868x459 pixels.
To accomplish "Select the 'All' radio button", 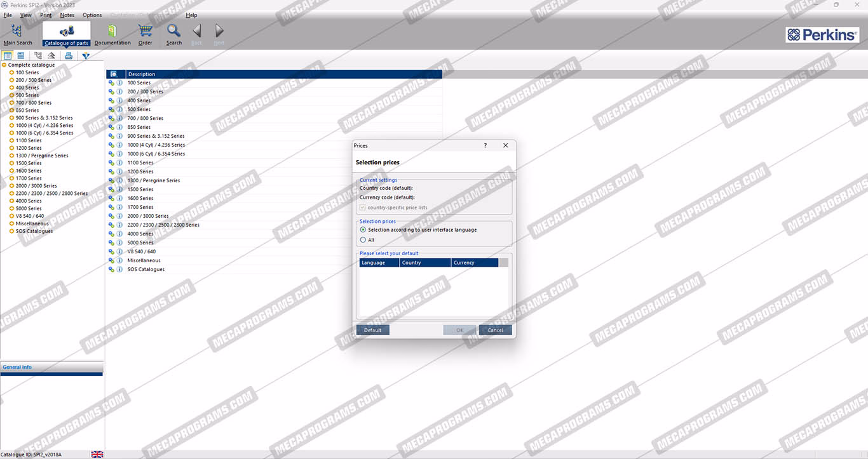I will coord(363,240).
